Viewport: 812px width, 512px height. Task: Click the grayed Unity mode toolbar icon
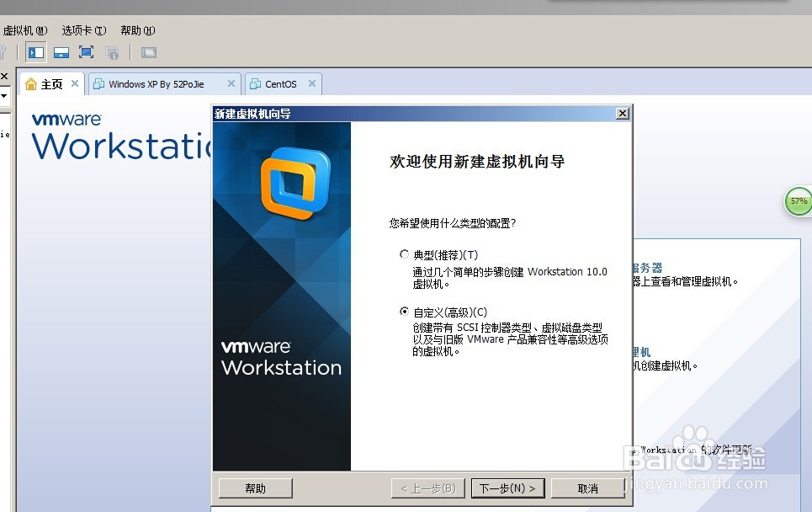[112, 52]
